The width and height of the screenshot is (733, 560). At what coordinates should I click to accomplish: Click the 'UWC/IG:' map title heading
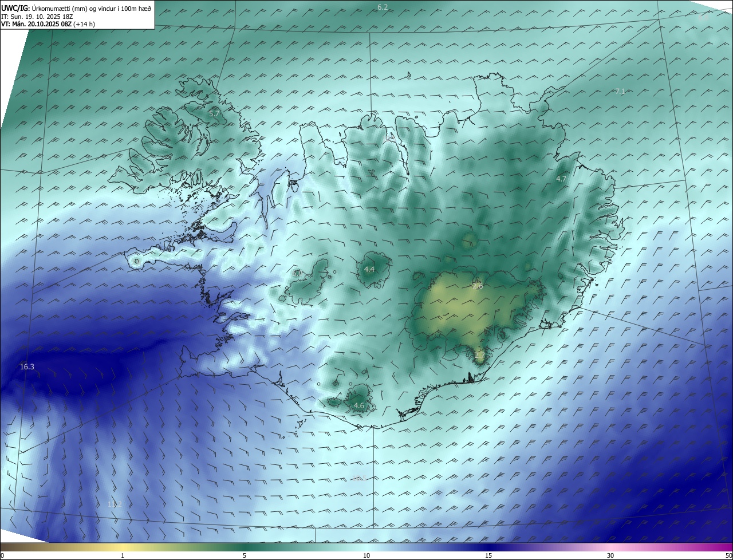tap(16, 9)
